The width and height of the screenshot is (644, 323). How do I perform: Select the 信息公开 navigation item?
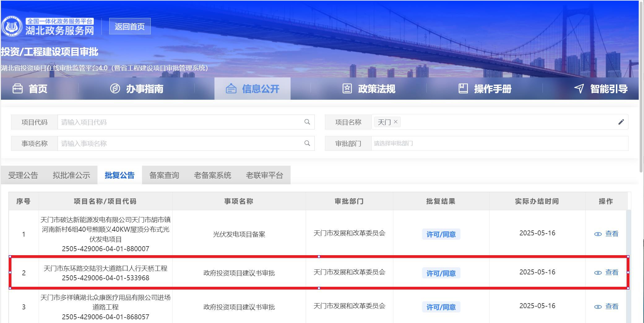click(x=252, y=89)
